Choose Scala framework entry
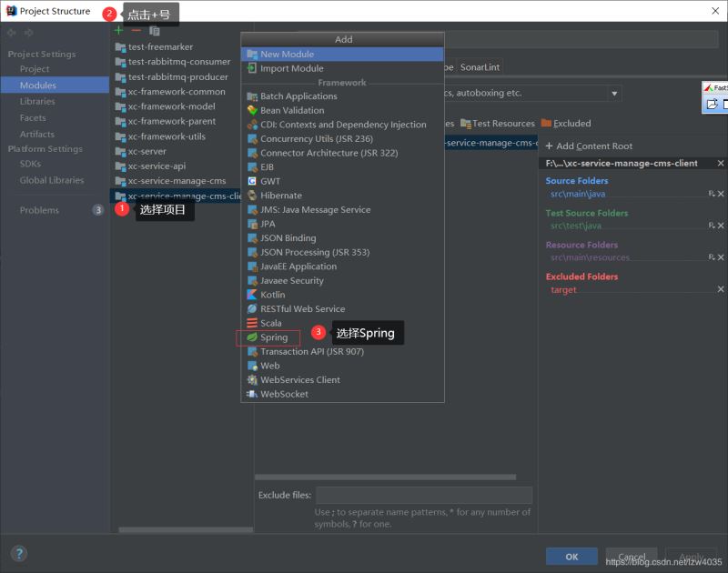 [x=342, y=323]
